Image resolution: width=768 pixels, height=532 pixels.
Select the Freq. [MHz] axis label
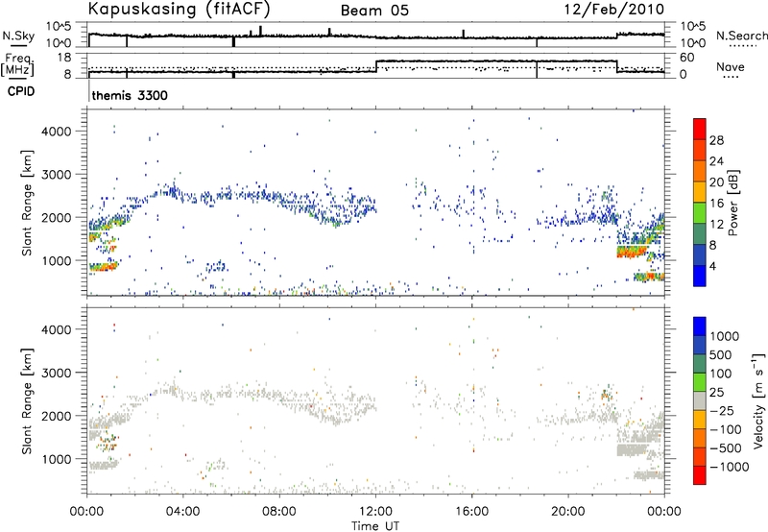point(19,65)
